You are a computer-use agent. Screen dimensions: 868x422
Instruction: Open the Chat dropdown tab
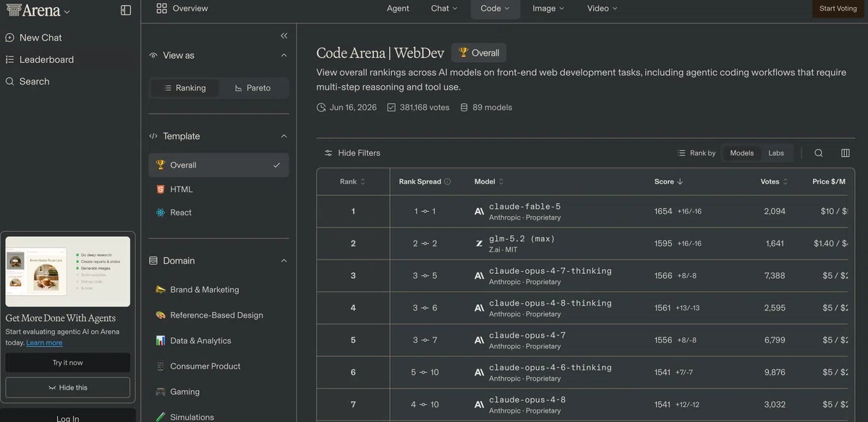444,9
